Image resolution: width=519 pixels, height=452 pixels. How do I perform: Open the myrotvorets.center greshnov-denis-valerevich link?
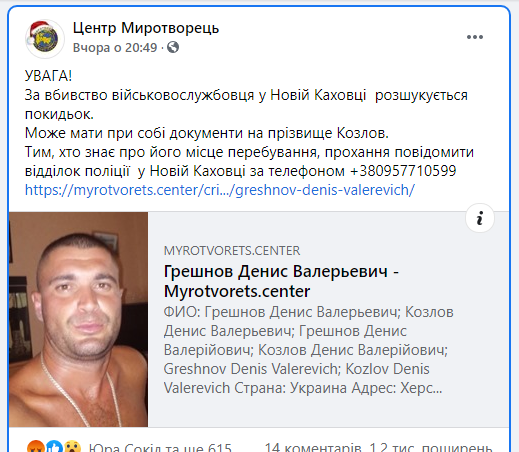pyautogui.click(x=220, y=190)
